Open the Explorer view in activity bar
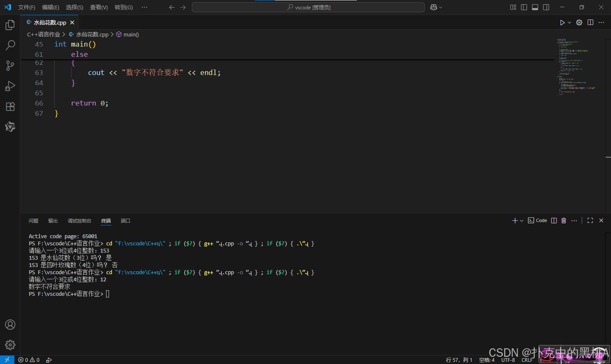The height and width of the screenshot is (364, 611). click(x=10, y=25)
